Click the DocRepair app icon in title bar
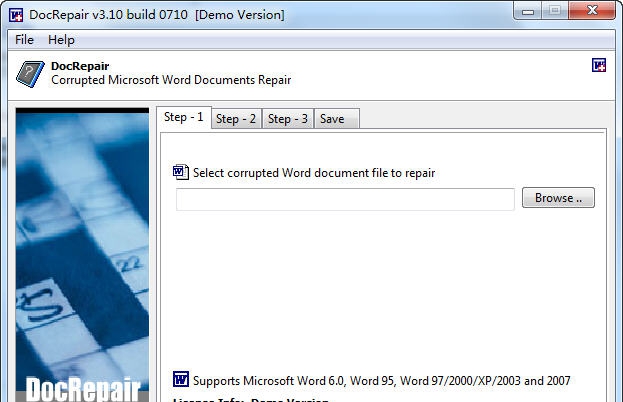Screen dimensions: 623x402 (x=16, y=15)
